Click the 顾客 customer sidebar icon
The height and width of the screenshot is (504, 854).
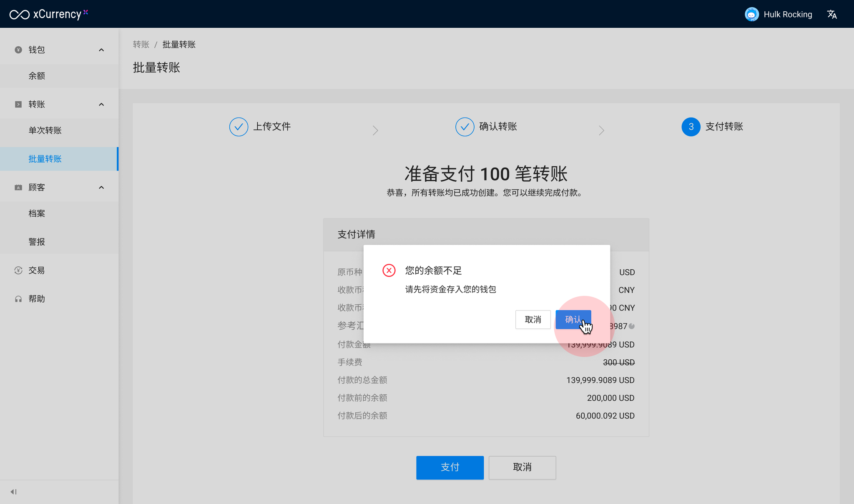[18, 188]
